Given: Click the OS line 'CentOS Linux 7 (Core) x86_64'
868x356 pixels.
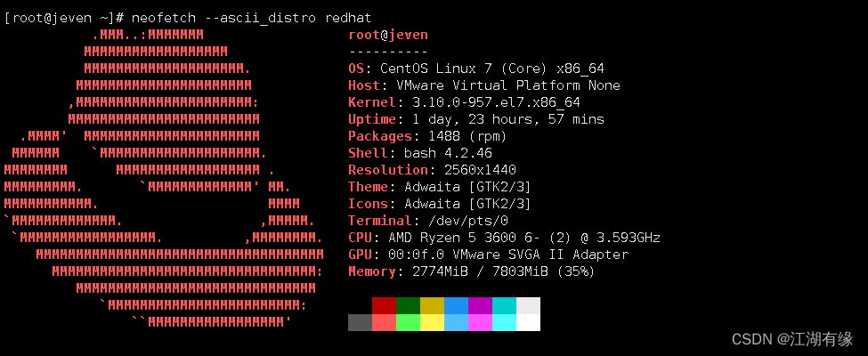Looking at the screenshot, I should (492, 69).
